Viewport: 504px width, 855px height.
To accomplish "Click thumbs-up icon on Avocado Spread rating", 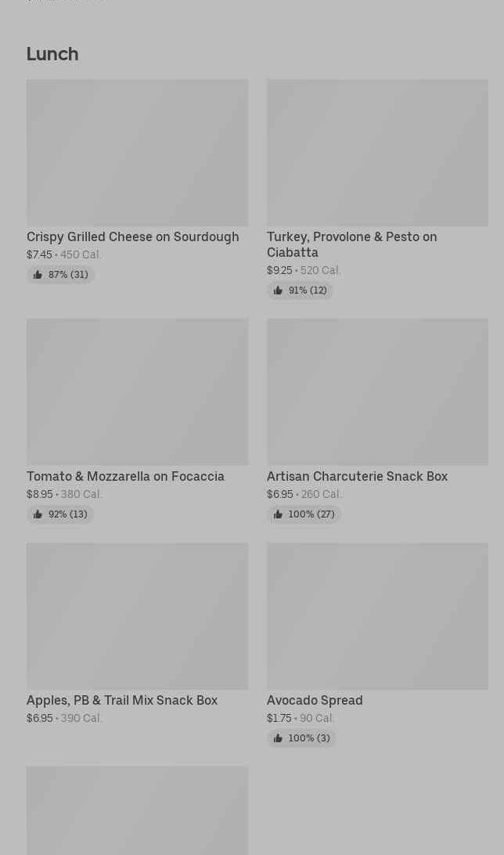I will 278,738.
